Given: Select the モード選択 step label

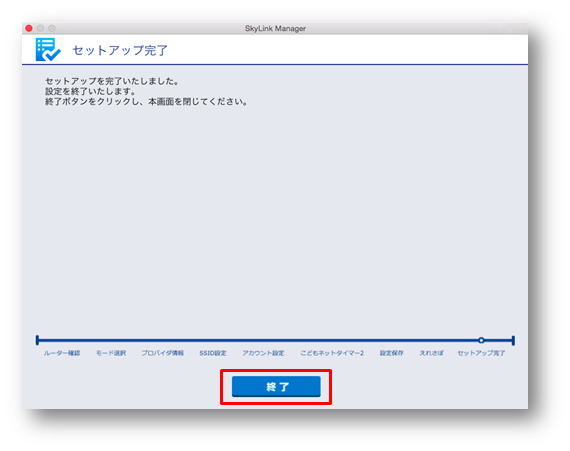Looking at the screenshot, I should point(111,353).
